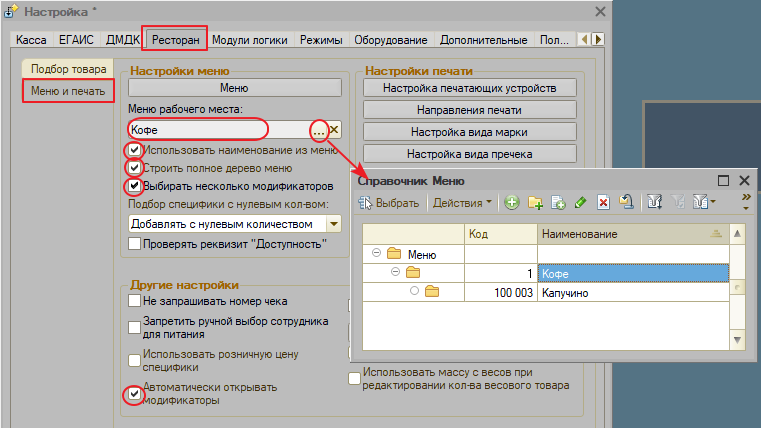This screenshot has width=761, height=428.
Task: Open the 'Подбор товара' side tab
Action: tap(67, 69)
